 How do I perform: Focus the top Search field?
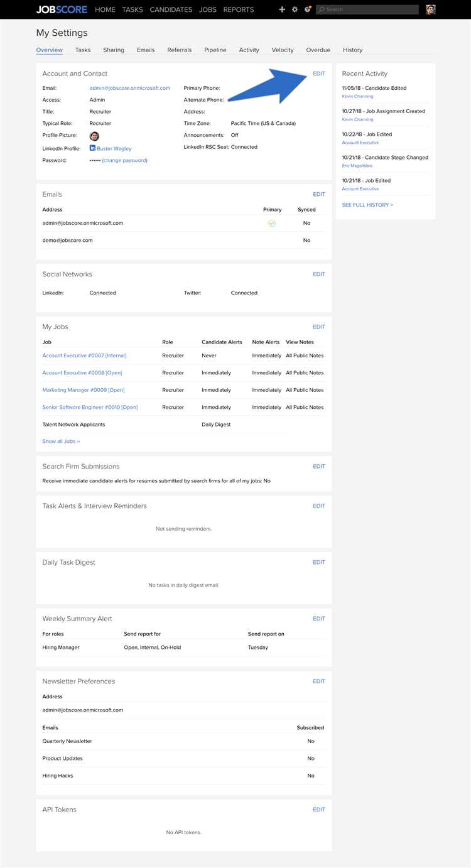click(x=367, y=9)
